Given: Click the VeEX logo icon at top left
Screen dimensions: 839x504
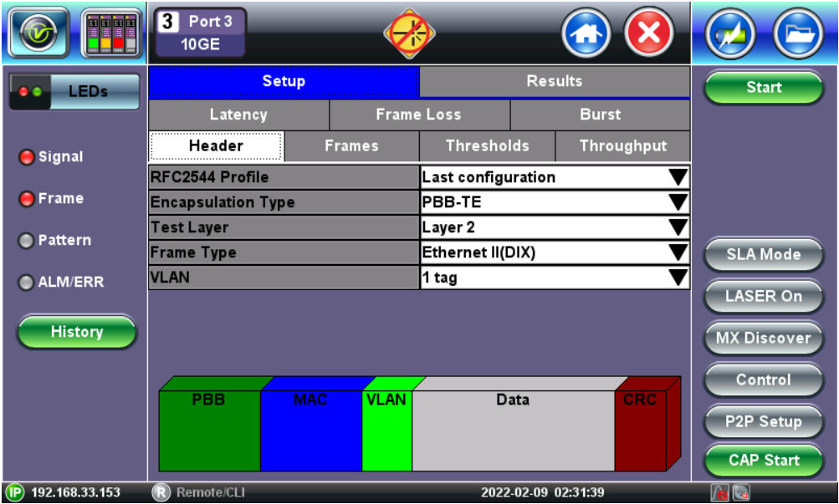Looking at the screenshot, I should coord(38,34).
